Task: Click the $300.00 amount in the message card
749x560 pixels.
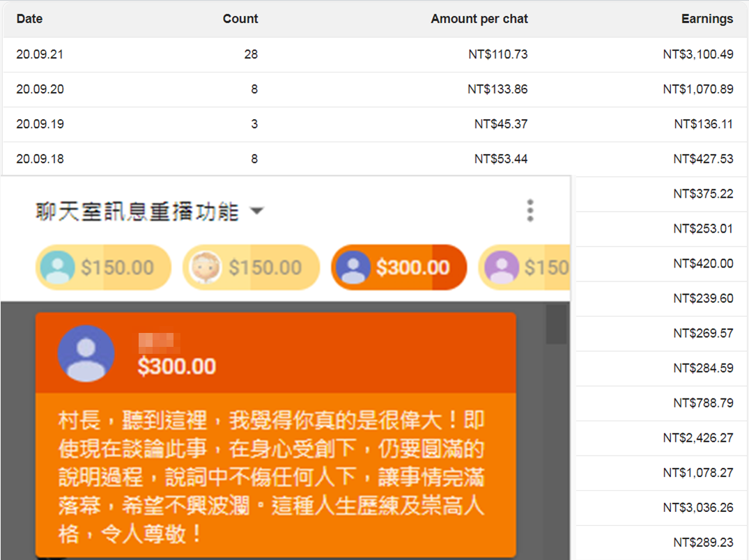Action: pyautogui.click(x=177, y=366)
